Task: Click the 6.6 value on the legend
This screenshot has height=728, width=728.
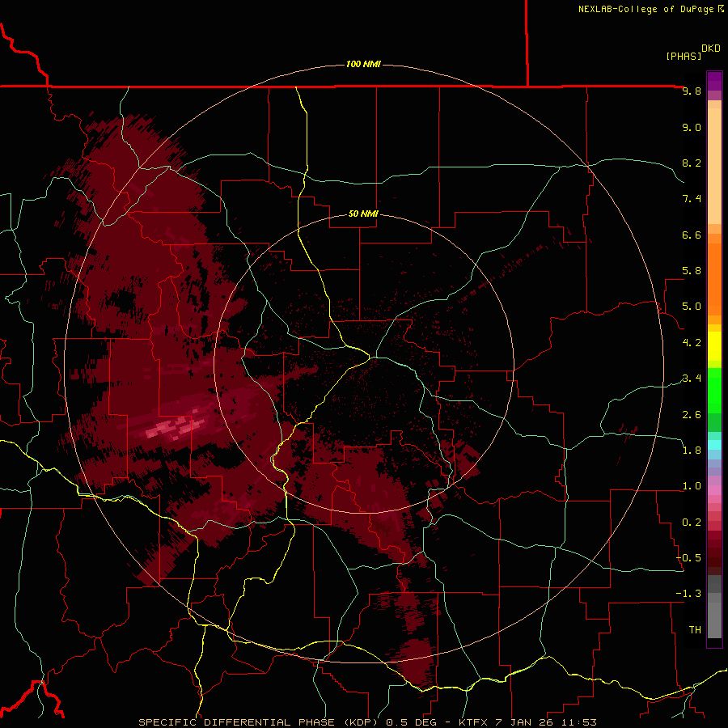Action: [692, 235]
